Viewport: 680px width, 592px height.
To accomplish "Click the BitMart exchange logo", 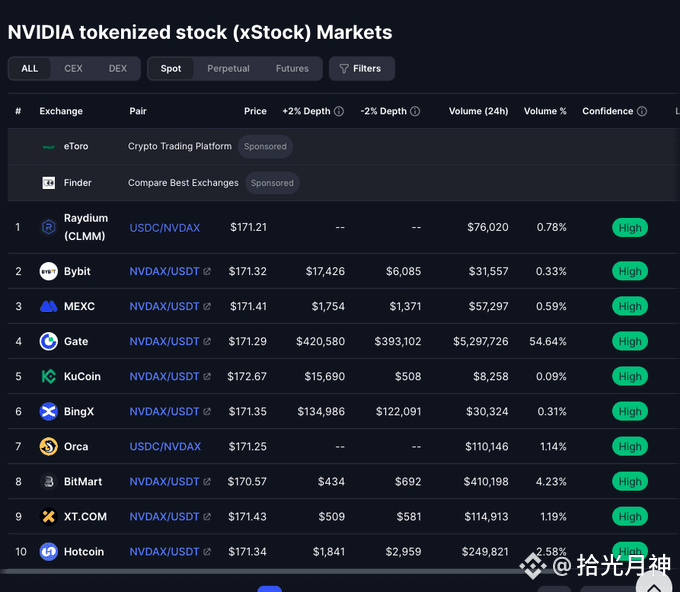I will coord(49,481).
